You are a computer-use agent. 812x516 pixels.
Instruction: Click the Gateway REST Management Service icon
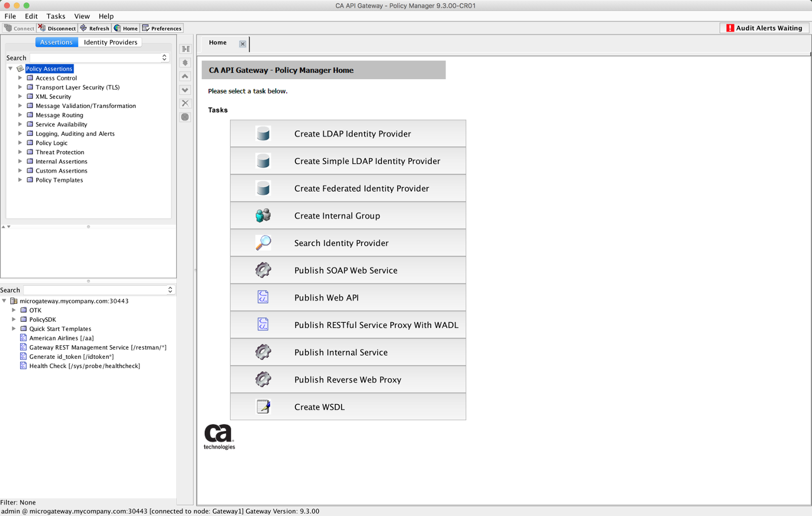[24, 347]
